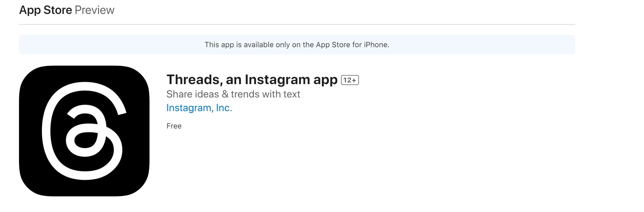Click the word app in the title
Viewport: 644px width, 212px height.
[325, 80]
